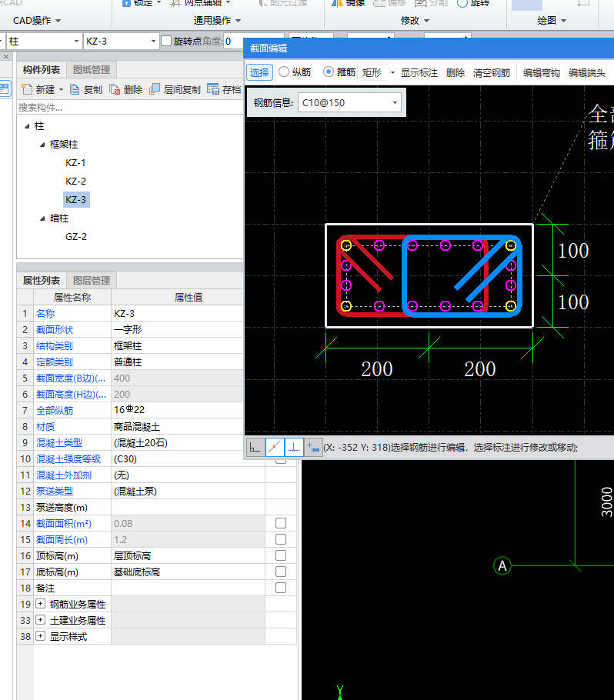Enable the 旋转点角度 checkbox
The height and width of the screenshot is (700, 614).
166,41
